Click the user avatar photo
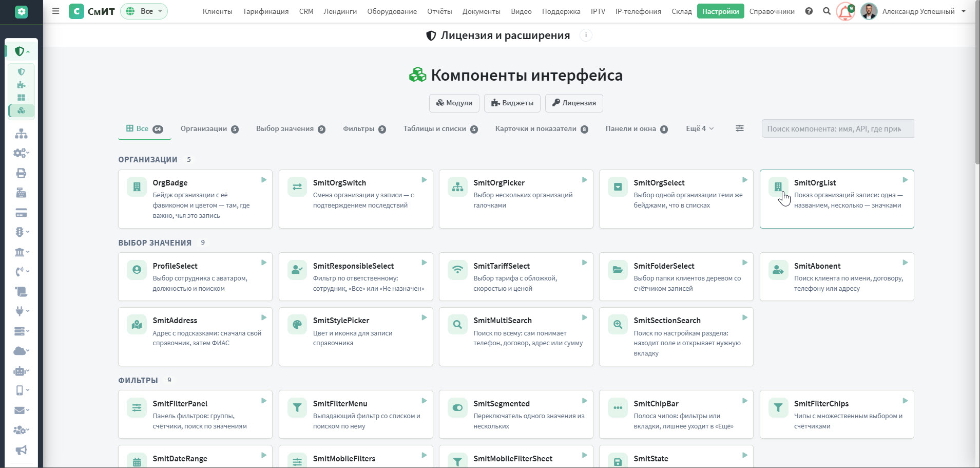This screenshot has width=980, height=468. [x=869, y=11]
